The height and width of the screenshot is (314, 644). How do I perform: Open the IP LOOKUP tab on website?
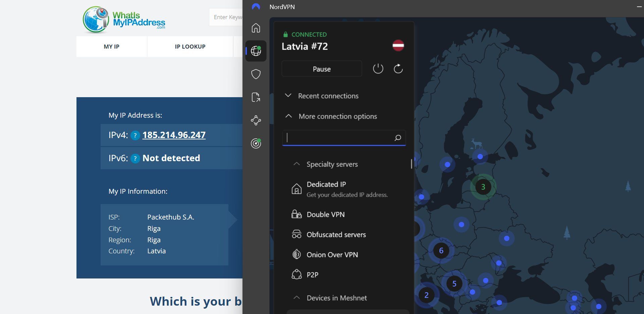190,47
